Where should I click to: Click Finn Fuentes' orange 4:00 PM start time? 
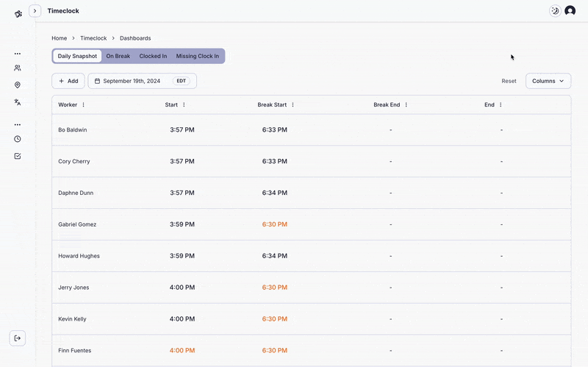click(182, 351)
